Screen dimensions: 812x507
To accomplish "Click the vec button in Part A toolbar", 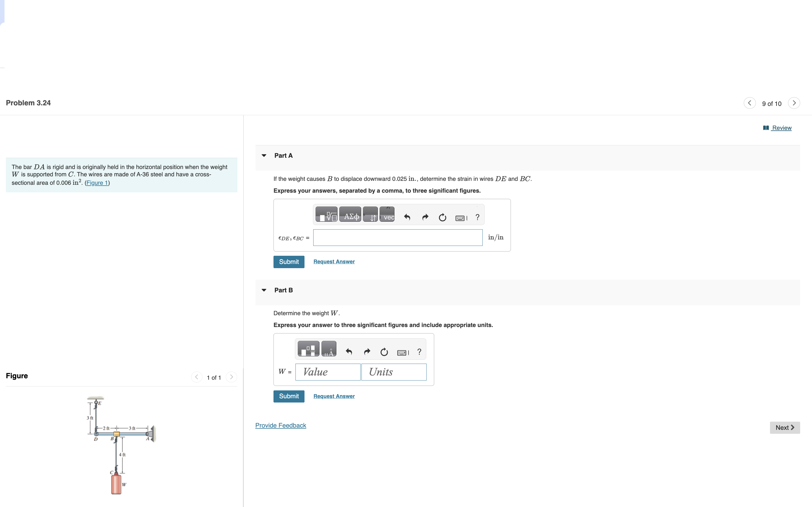I will click(x=387, y=215).
